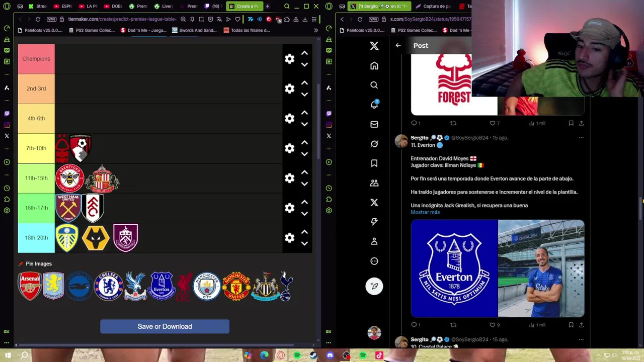Viewport: 644px width, 362px height.
Task: Move the 11th-15th row down with arrow
Action: coord(304,184)
